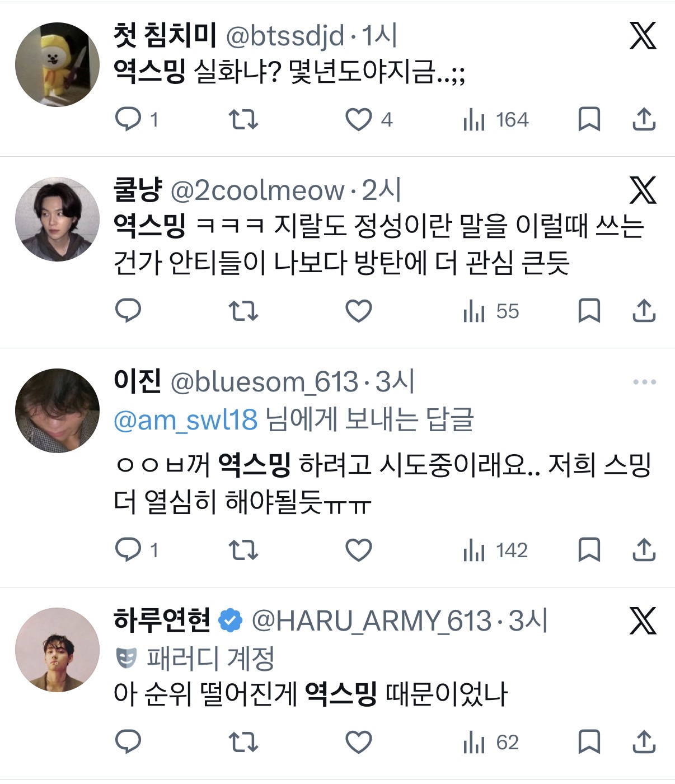This screenshot has height=784, width=675.
Task: Bookmark the tweet by 하루연현
Action: coord(589,742)
